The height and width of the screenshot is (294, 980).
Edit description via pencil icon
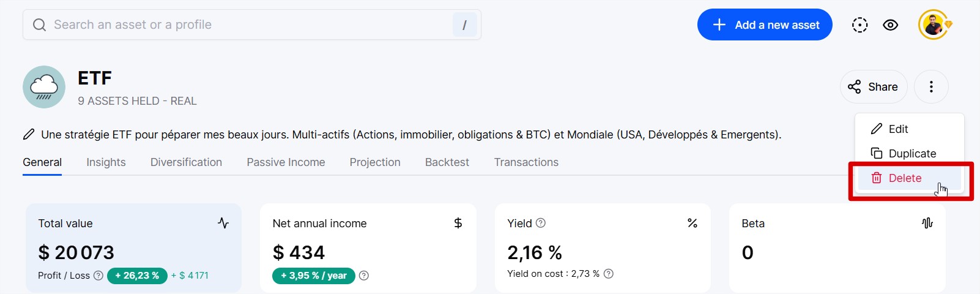coord(29,134)
